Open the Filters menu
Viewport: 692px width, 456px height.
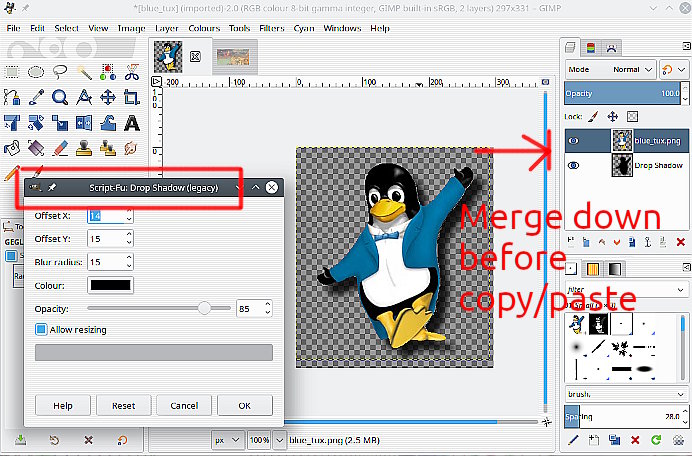click(x=271, y=28)
